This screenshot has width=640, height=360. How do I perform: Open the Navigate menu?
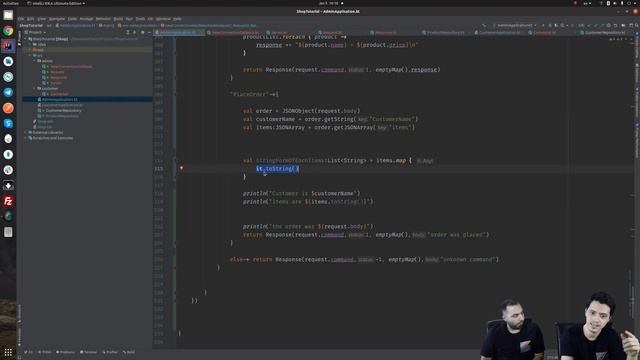point(57,19)
